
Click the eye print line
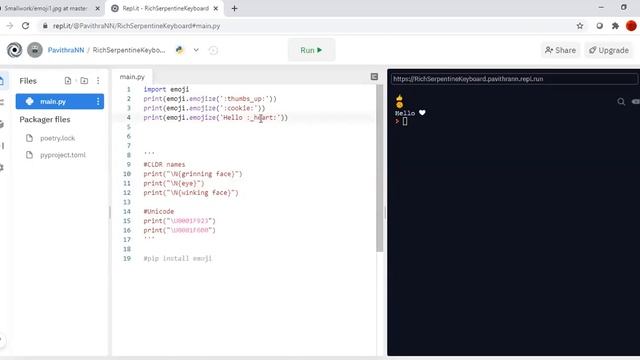pyautogui.click(x=173, y=183)
